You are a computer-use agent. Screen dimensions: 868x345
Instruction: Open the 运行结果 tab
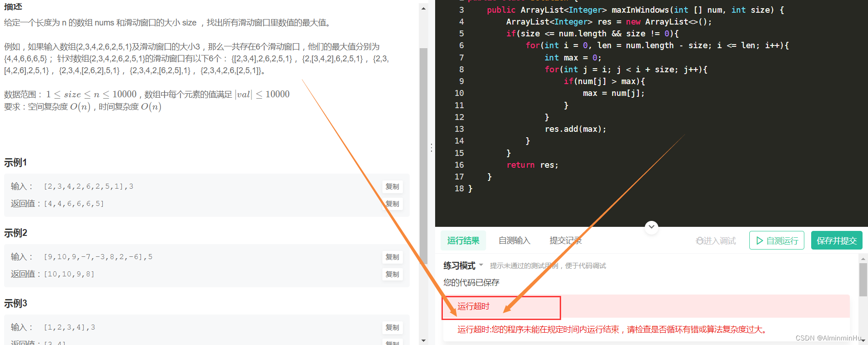(x=463, y=240)
